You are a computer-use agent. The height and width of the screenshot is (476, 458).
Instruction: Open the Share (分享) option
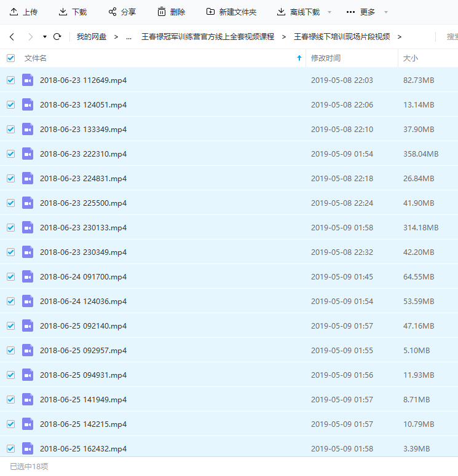coord(122,12)
